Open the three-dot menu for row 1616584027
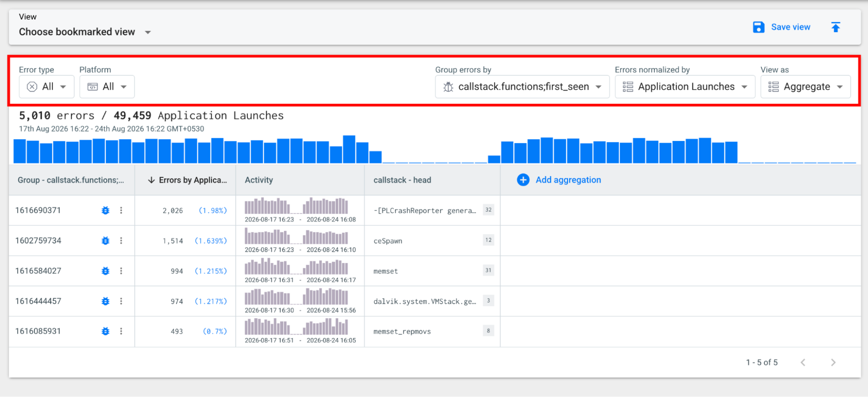This screenshot has height=397, width=868. (x=121, y=271)
